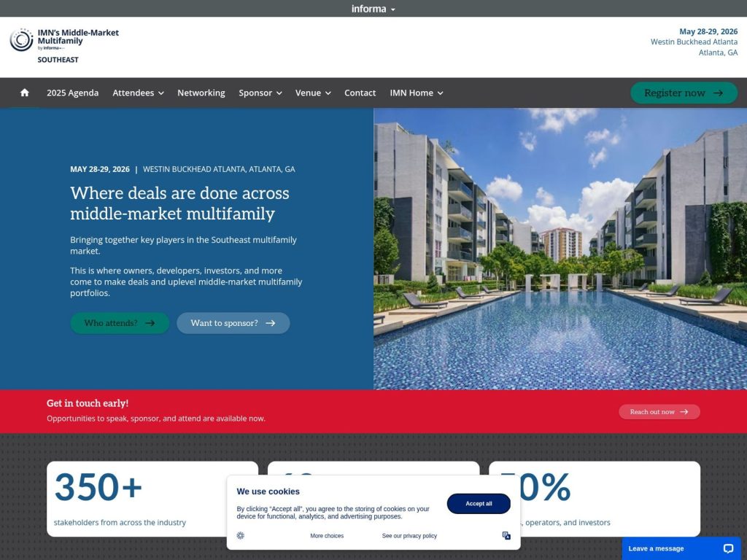This screenshot has width=747, height=560.
Task: Open the informa dropdown at the top
Action: [373, 8]
